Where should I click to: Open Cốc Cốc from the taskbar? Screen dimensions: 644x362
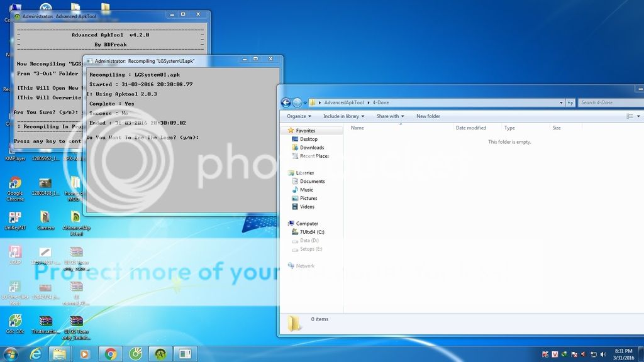pos(135,354)
